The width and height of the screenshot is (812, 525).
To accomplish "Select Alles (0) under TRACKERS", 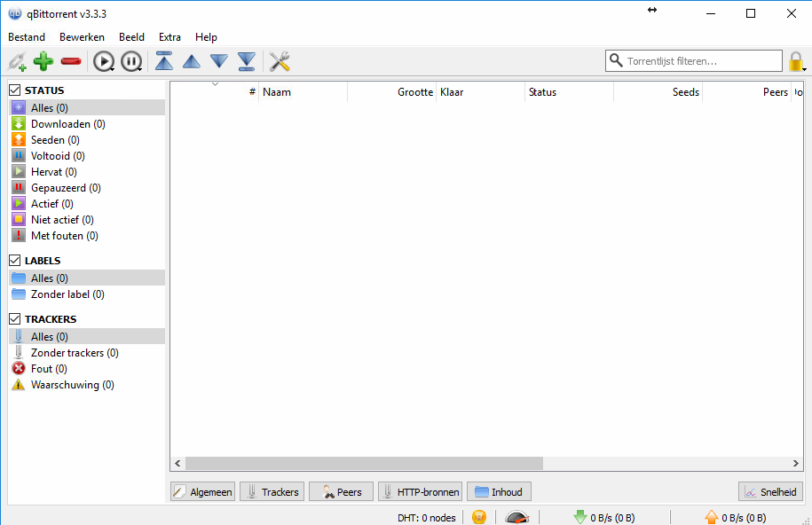I will (x=87, y=336).
